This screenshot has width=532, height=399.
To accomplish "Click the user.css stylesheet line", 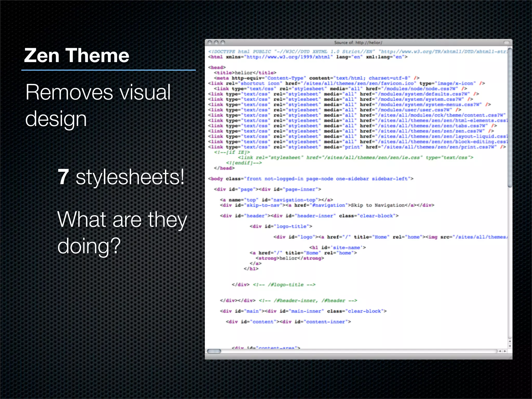I will 335,110.
